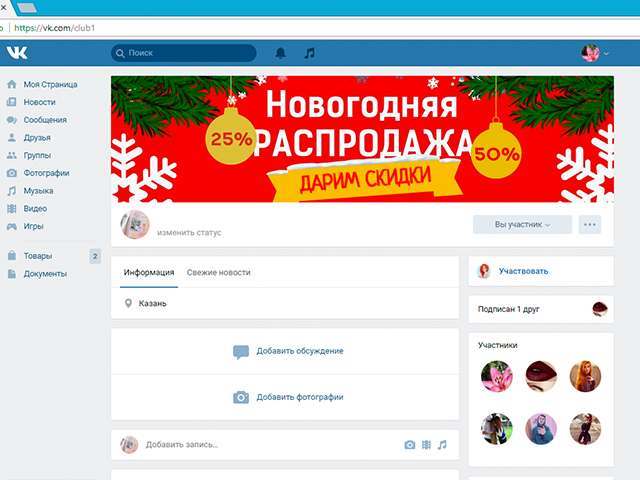The image size is (640, 480).
Task: Click Подписан 1 друг text
Action: click(508, 309)
